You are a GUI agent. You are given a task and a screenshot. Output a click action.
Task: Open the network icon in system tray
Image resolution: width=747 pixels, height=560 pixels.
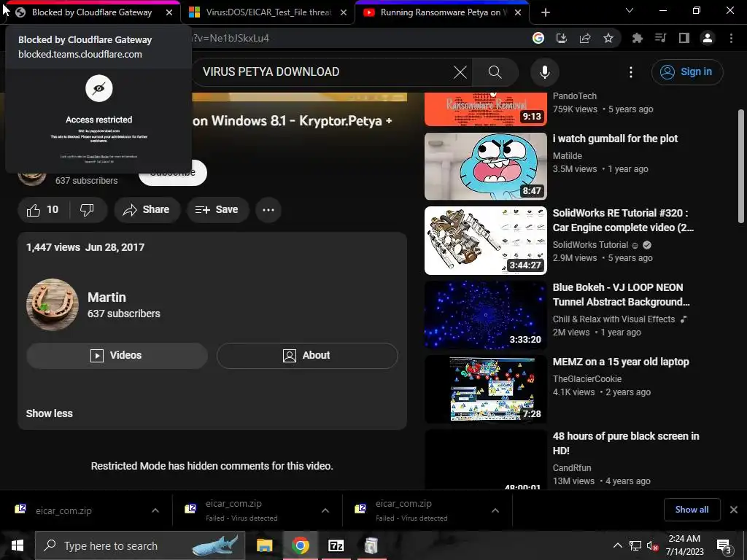[x=635, y=545]
